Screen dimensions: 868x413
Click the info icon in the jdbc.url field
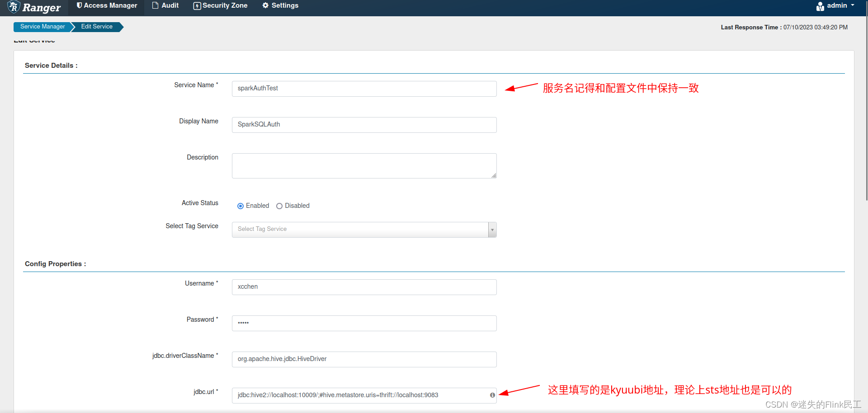coord(492,395)
